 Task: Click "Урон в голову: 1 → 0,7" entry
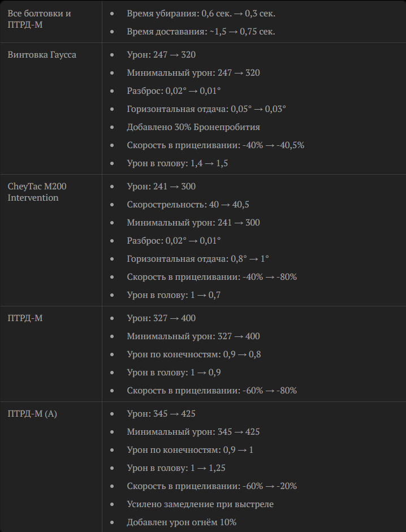[x=174, y=295]
